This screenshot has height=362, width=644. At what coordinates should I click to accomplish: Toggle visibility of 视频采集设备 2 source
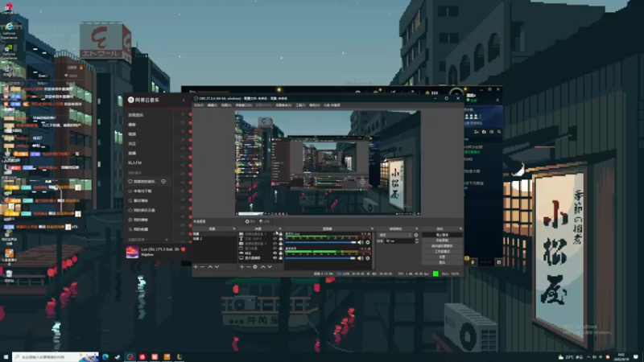275,234
